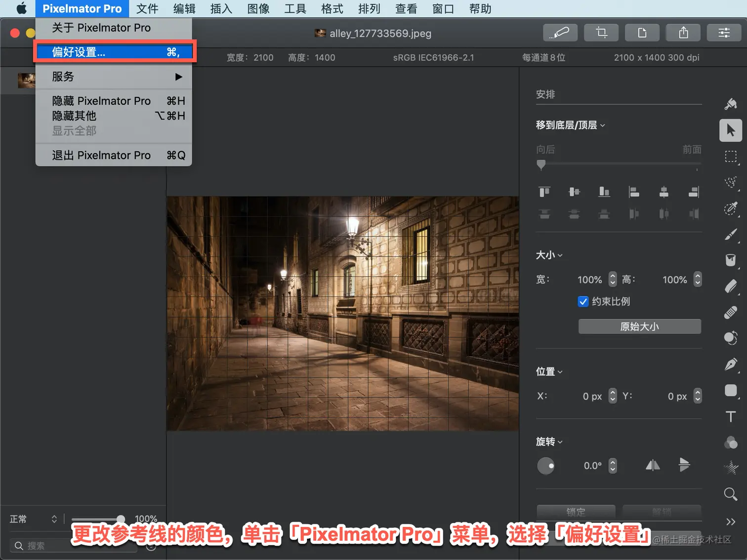The width and height of the screenshot is (747, 560).
Task: Select the Paint brush tool
Action: click(731, 234)
